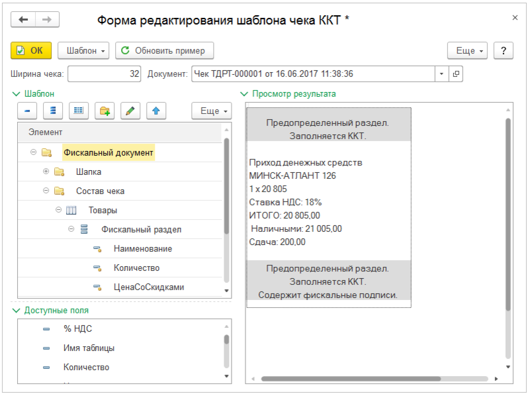Close the receipt template form
Viewport: 532px width, 396px height.
pyautogui.click(x=515, y=18)
